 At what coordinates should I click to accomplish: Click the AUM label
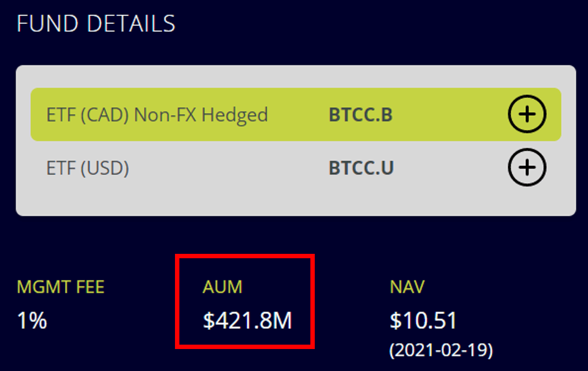click(x=222, y=287)
